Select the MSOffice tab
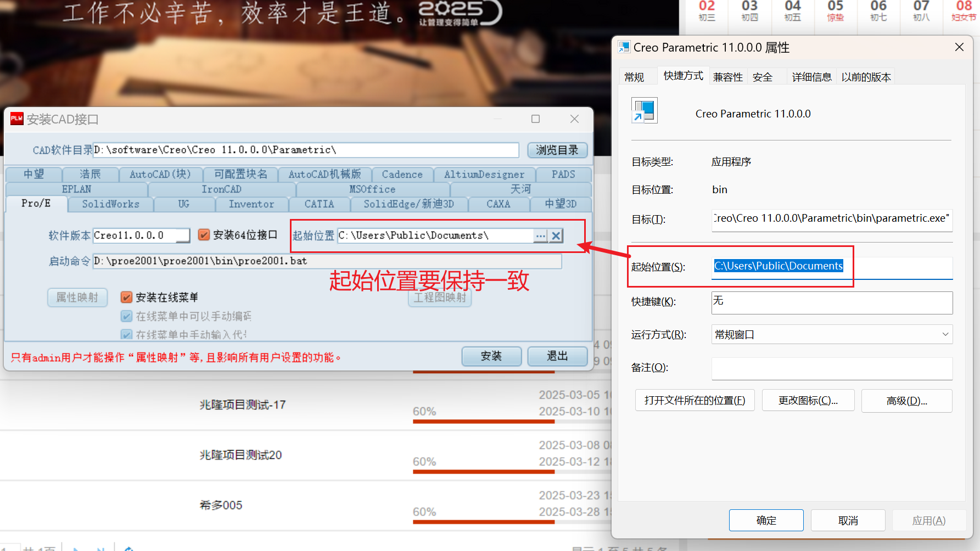980x551 pixels. 372,189
